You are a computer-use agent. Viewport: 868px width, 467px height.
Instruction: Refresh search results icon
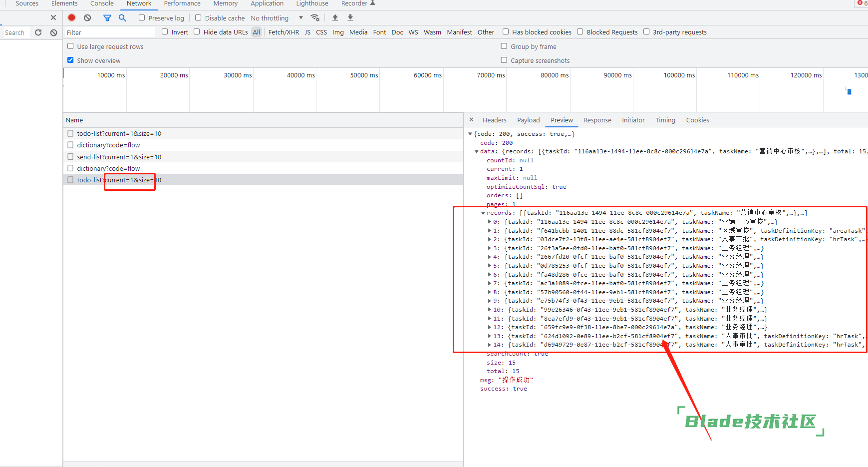point(38,32)
